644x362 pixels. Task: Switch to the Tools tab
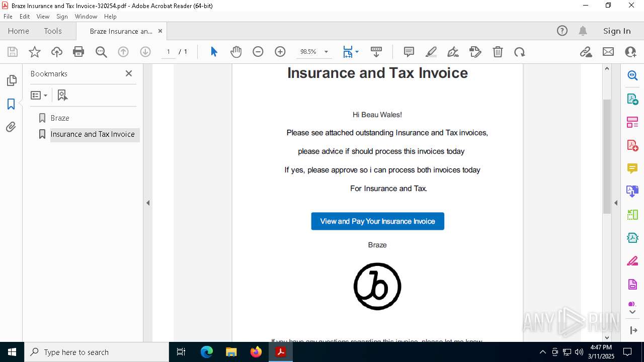(53, 31)
